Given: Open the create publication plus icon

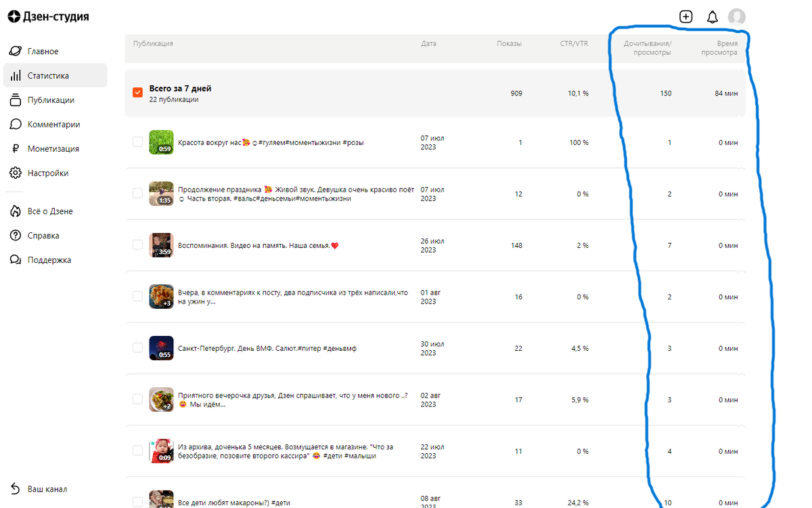Looking at the screenshot, I should pos(686,17).
